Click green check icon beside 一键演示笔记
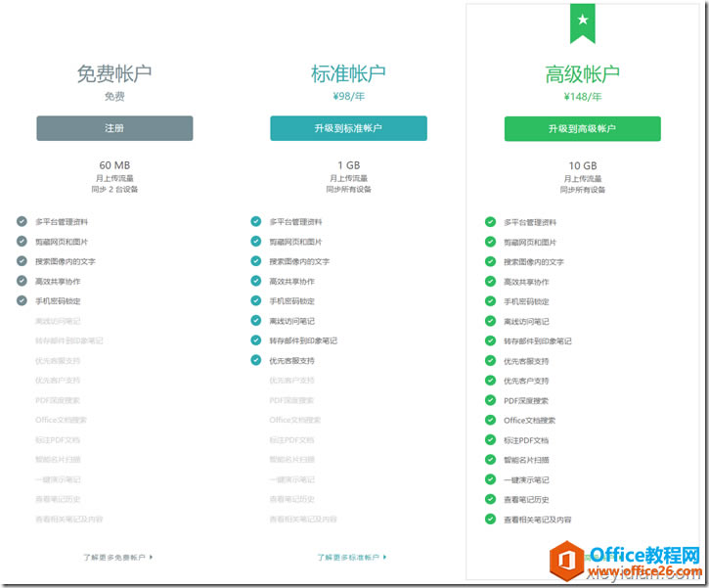 click(490, 479)
